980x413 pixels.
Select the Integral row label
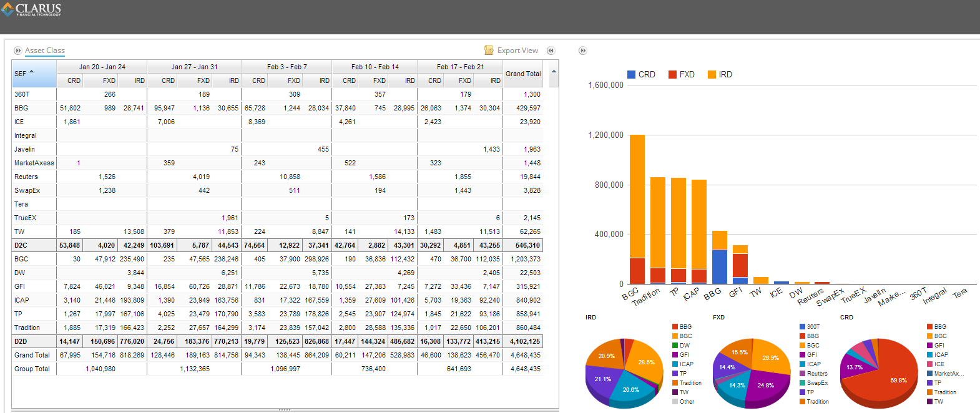pos(25,135)
